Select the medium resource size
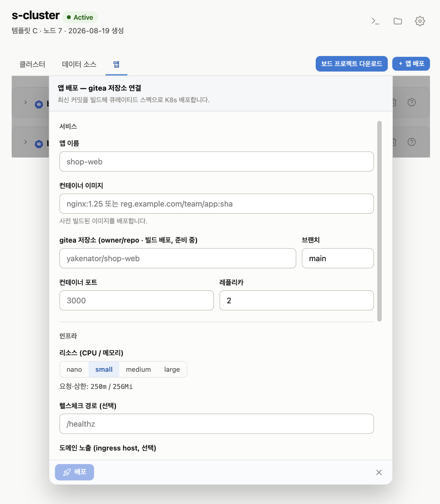This screenshot has height=504, width=440. click(x=138, y=369)
